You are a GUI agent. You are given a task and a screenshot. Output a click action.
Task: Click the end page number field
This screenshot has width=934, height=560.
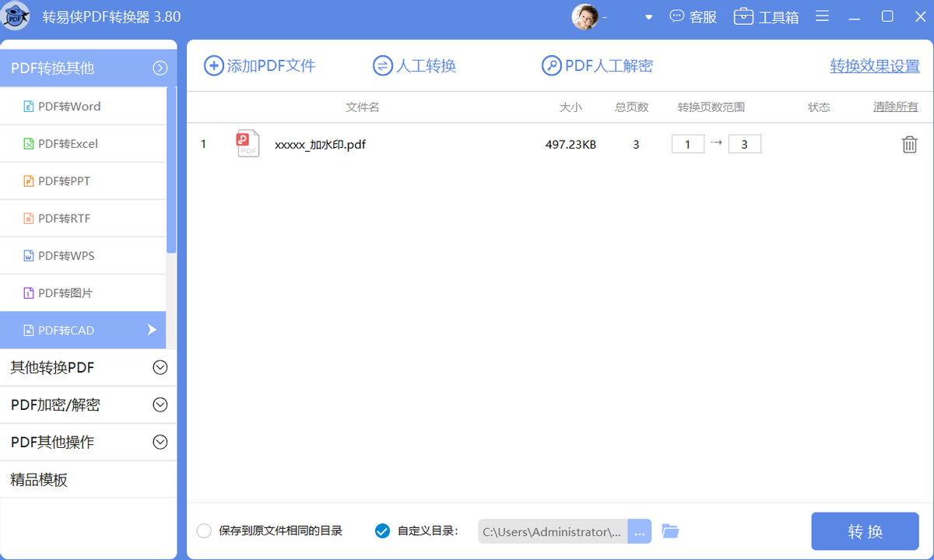tap(745, 144)
